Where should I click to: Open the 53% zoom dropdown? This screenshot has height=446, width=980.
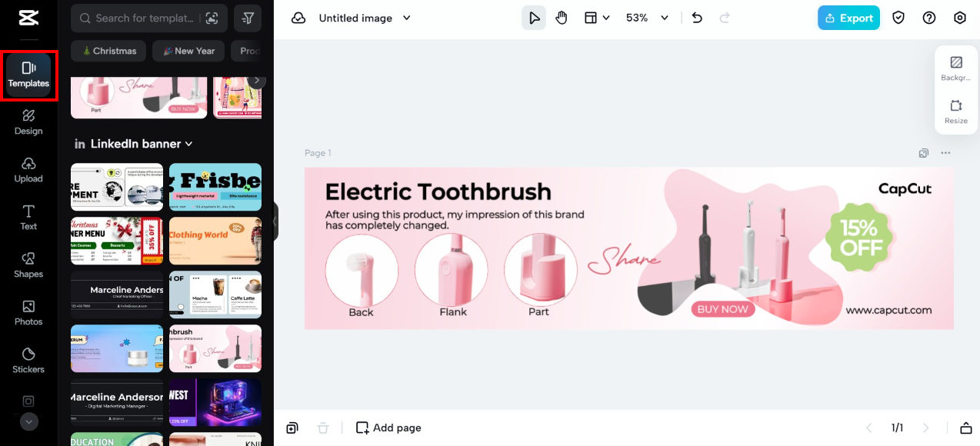[x=647, y=18]
